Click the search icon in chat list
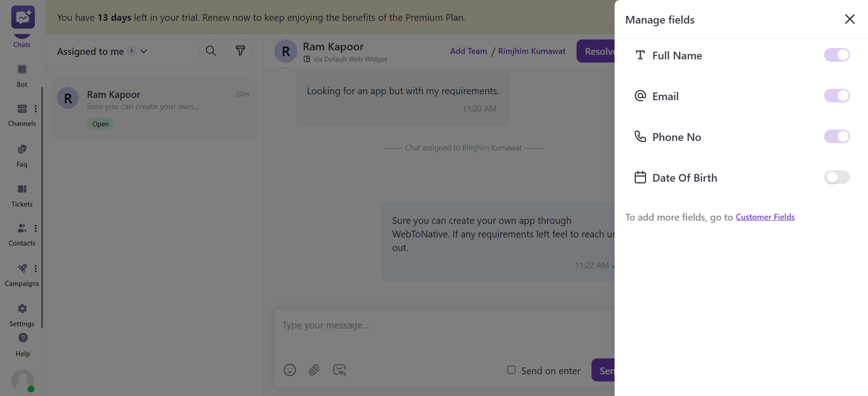 [x=210, y=51]
